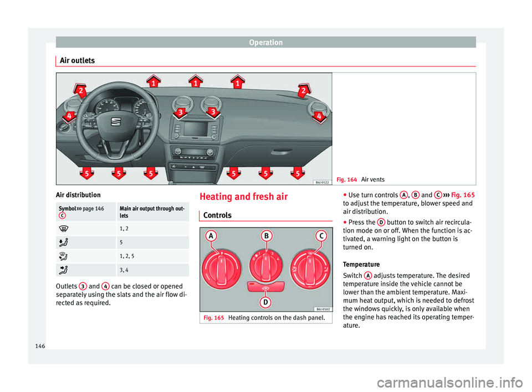The height and width of the screenshot is (392, 532).
Task: Click the blower speed knob B in figure
Action: point(266,266)
